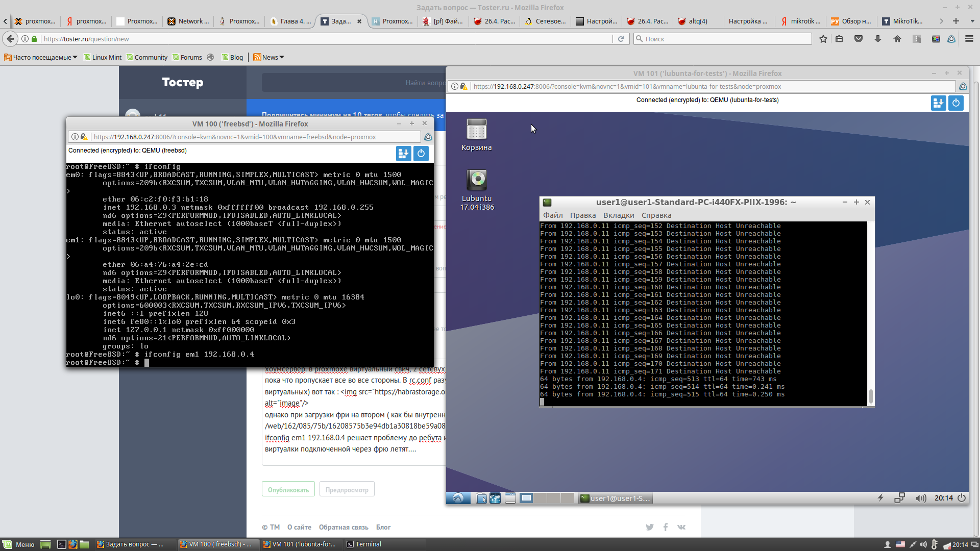Switch to the 'mikrotik ...' tab
Image resolution: width=980 pixels, height=551 pixels.
pos(800,21)
